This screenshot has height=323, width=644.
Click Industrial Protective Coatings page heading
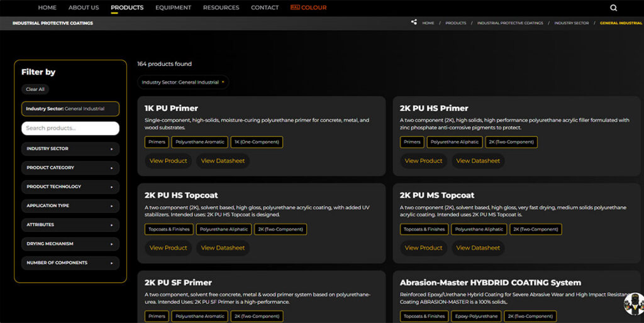(x=53, y=23)
